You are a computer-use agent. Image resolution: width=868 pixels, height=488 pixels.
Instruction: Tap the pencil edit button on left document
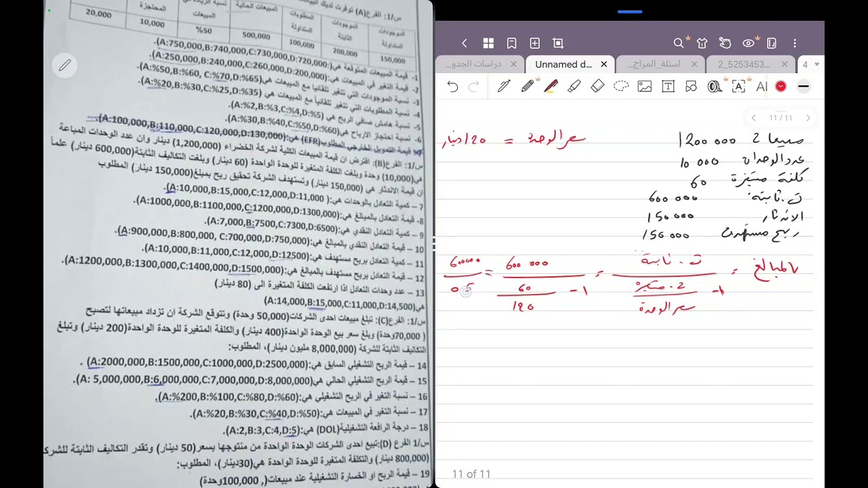click(x=64, y=65)
